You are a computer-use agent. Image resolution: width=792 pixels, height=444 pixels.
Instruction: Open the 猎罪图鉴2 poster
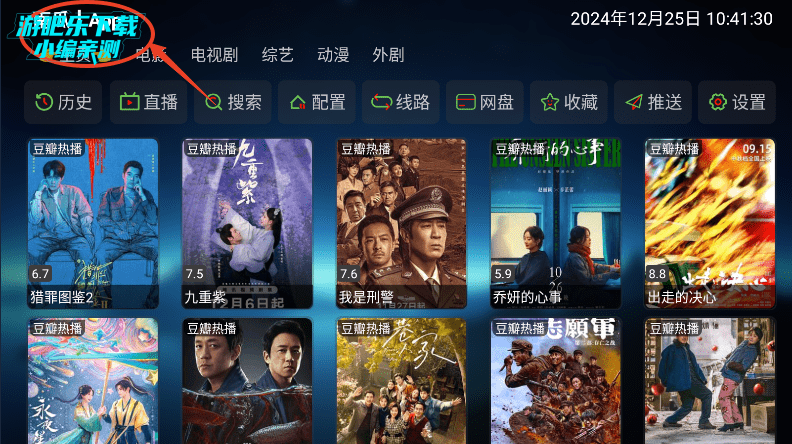[x=93, y=223]
